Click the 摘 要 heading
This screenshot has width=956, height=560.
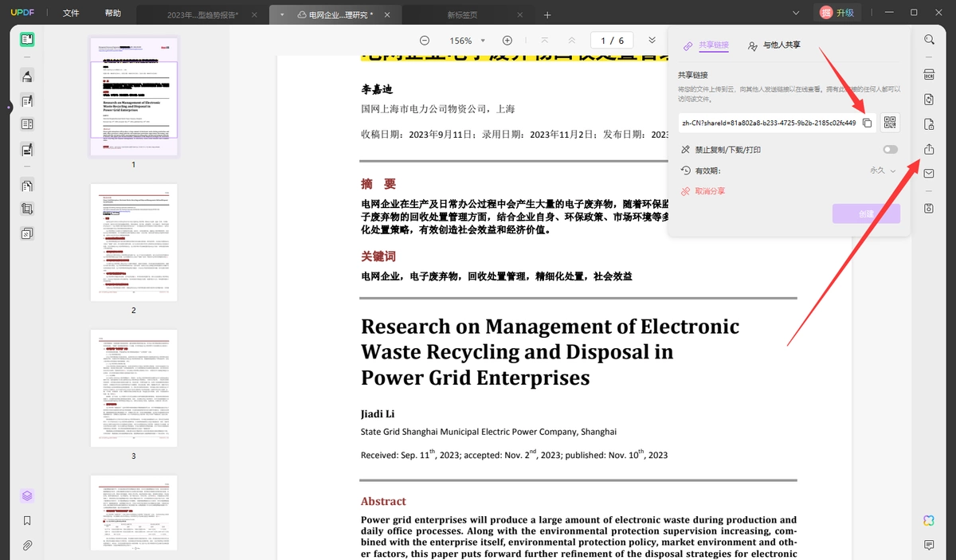(378, 184)
